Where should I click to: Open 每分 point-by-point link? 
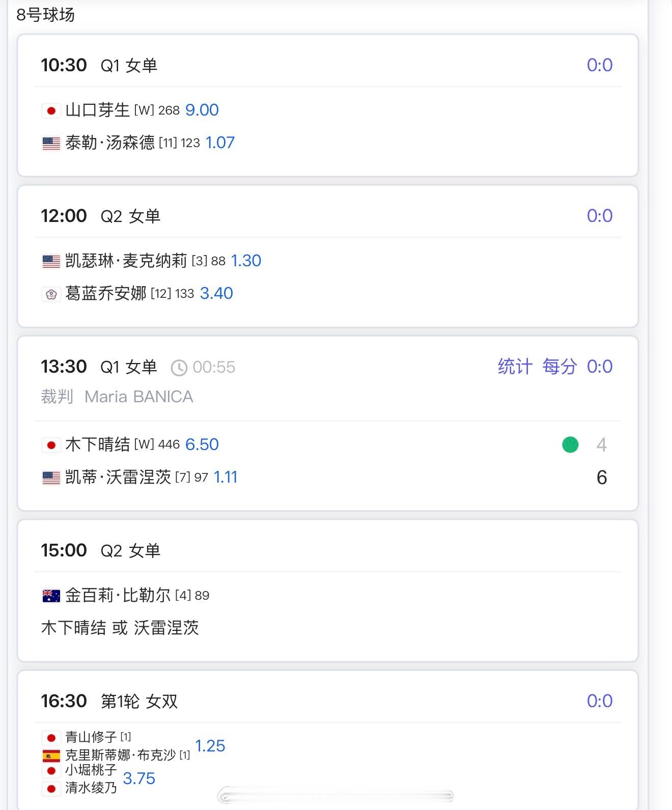coord(559,367)
